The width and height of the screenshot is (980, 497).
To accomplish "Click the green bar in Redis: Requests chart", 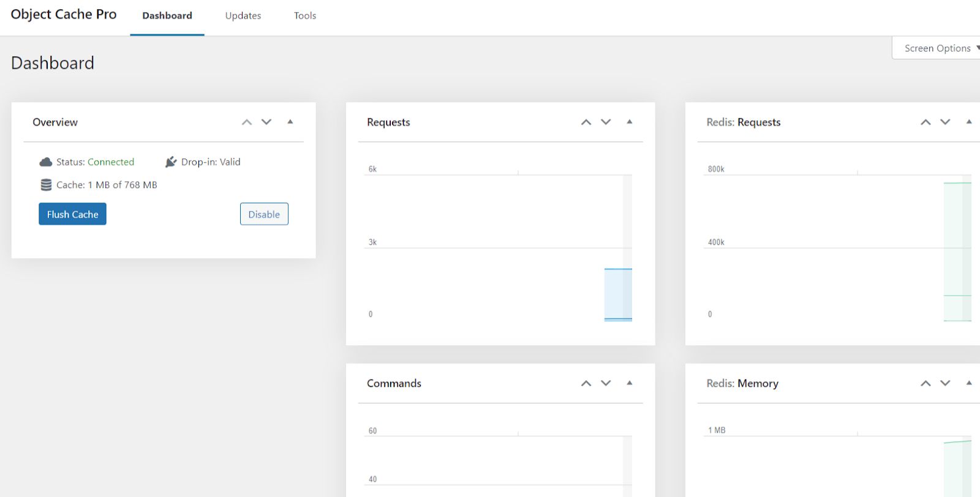I will point(957,252).
